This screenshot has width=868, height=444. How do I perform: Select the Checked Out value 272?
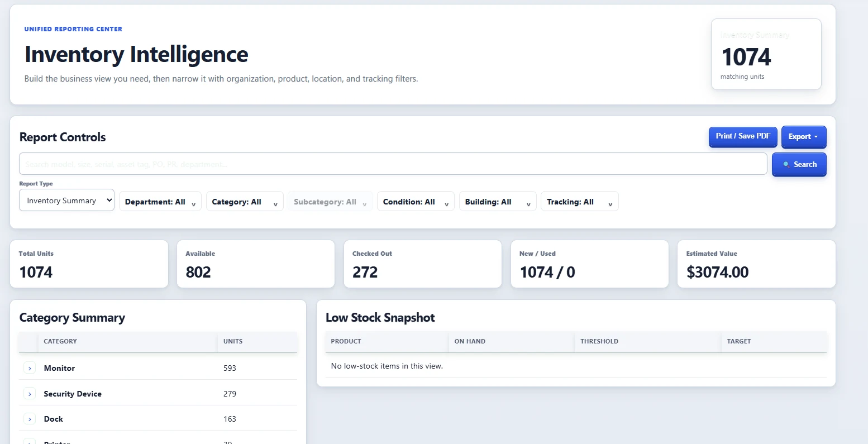pos(365,273)
